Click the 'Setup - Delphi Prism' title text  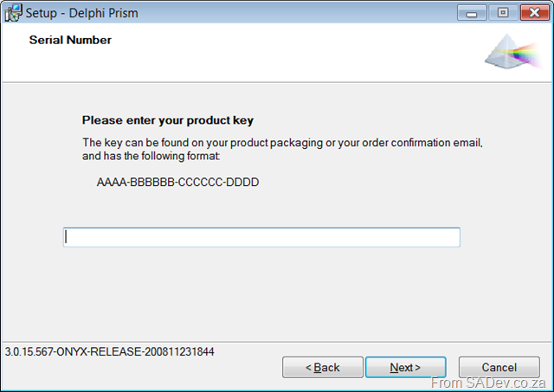(81, 13)
